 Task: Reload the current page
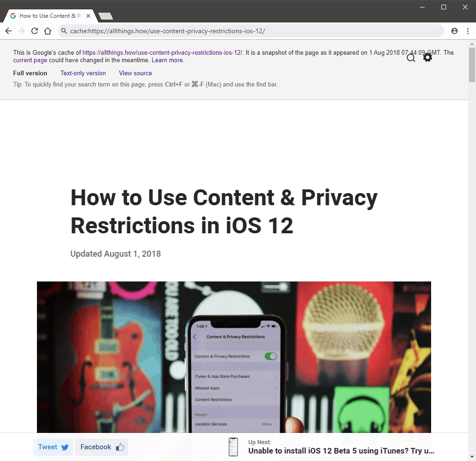tap(35, 31)
